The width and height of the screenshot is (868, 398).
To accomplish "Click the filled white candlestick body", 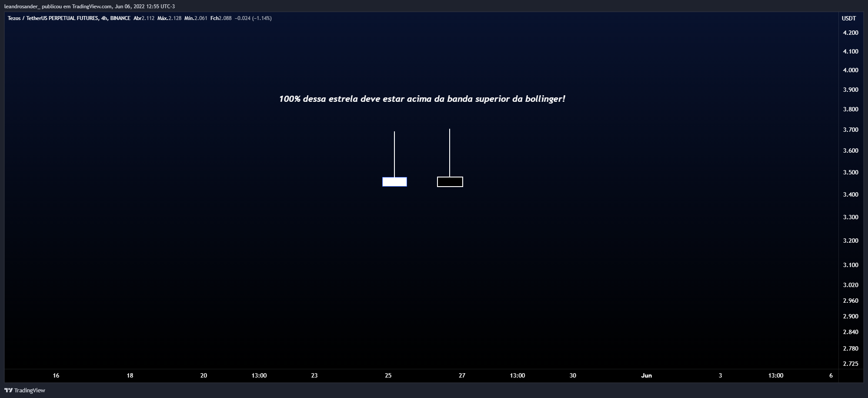I will click(x=394, y=182).
